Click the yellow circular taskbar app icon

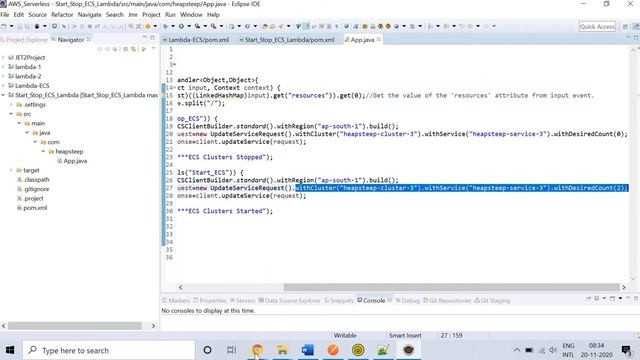(x=358, y=350)
